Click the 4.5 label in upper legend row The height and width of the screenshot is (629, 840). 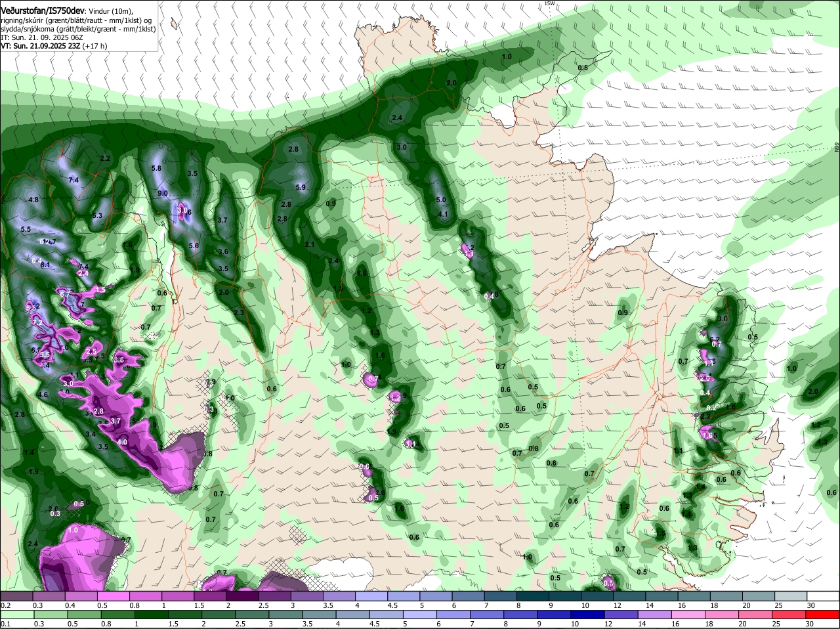[x=392, y=605]
